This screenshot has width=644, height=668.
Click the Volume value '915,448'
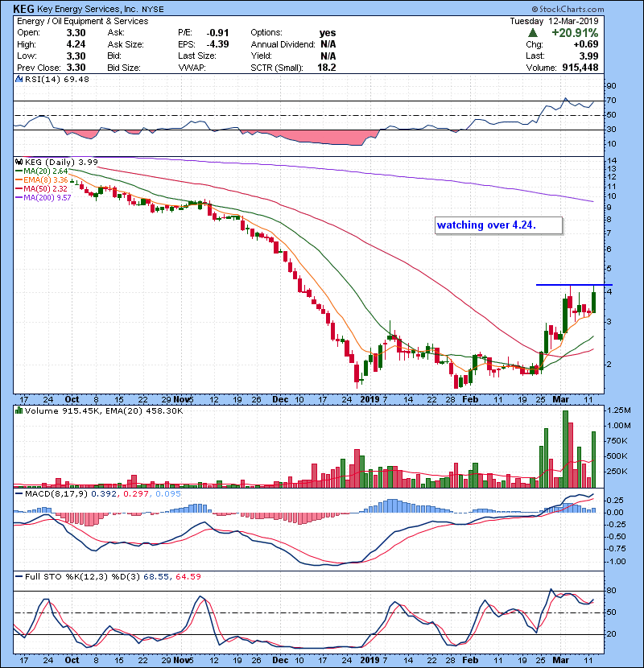pyautogui.click(x=580, y=68)
